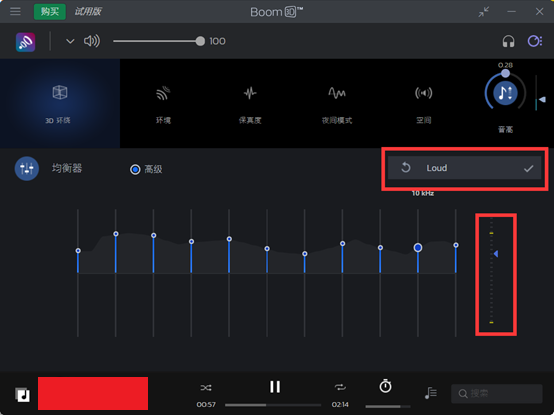
Task: Open the Boom 3D app icon
Action: (25, 42)
